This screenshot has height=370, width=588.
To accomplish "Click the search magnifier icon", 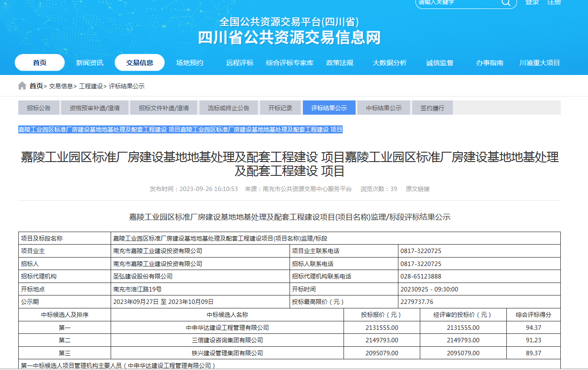I will [x=506, y=3].
